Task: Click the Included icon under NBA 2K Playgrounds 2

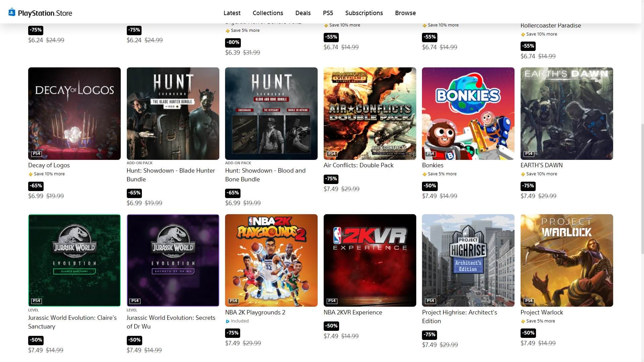Action: click(x=227, y=321)
